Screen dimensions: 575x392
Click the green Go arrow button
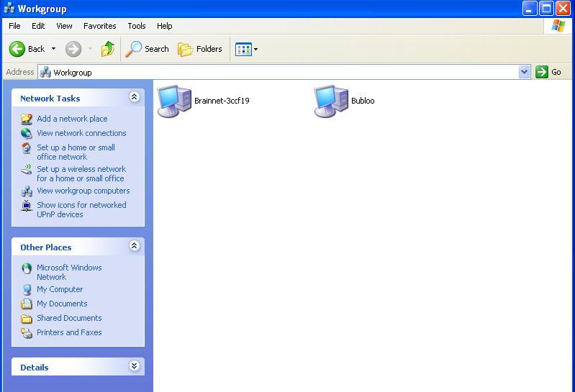tap(542, 72)
